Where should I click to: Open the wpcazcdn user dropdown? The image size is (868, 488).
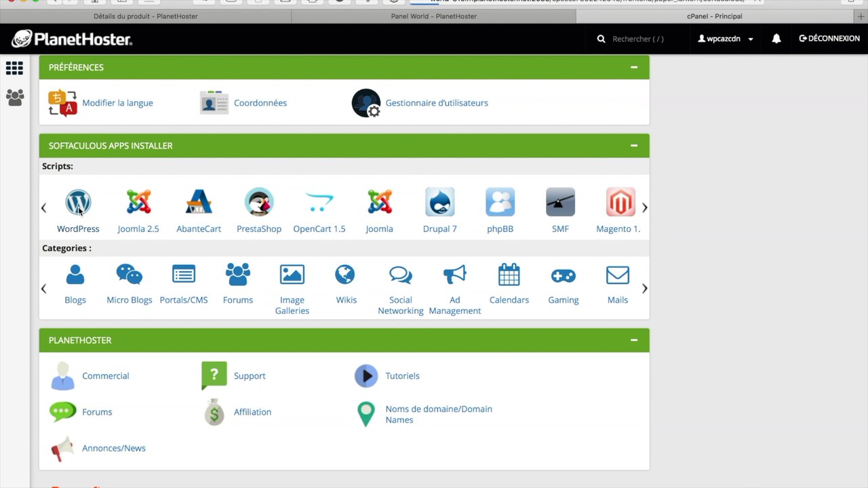tap(726, 39)
